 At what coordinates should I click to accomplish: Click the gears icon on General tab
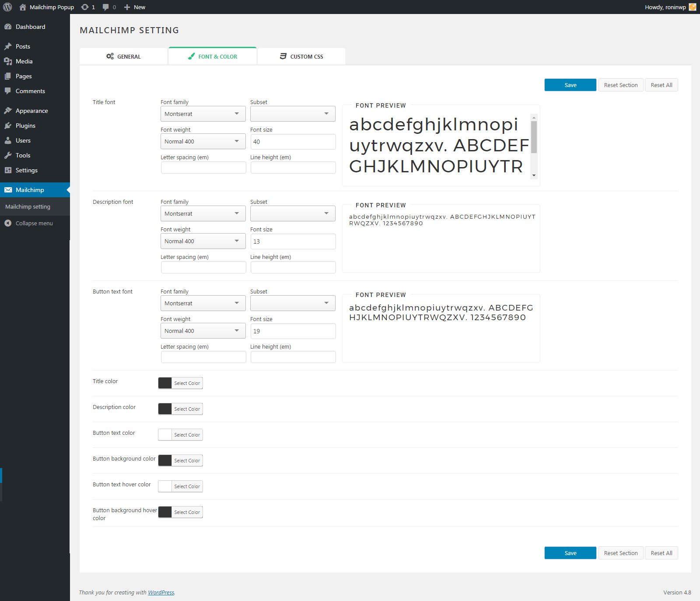coord(110,56)
